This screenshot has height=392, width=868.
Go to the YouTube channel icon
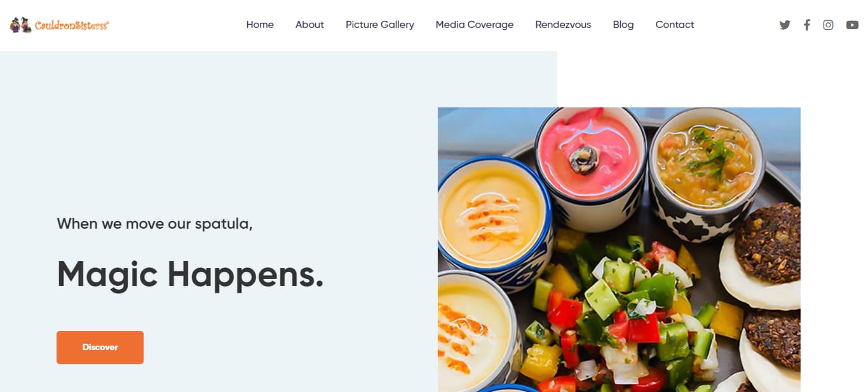coord(852,25)
